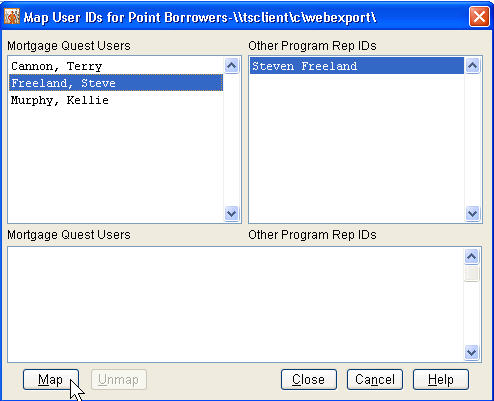
Task: Open Help for mapping user IDs
Action: coord(441,379)
